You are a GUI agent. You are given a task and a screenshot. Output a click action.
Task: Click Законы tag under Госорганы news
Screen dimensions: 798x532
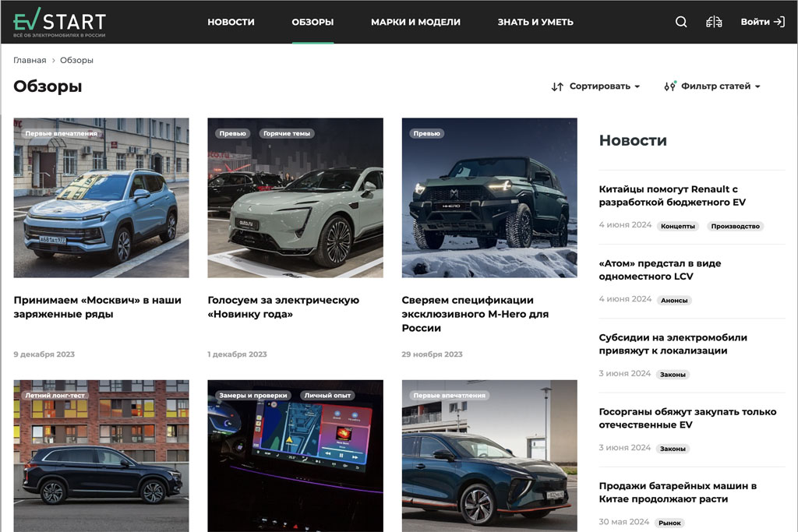673,449
